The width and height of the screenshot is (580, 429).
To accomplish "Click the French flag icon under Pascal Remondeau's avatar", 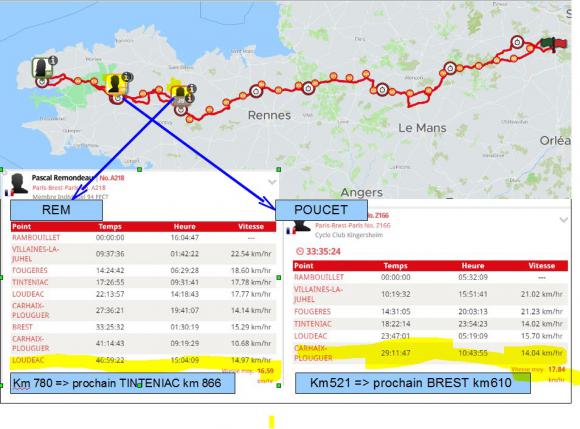I will [x=8, y=192].
